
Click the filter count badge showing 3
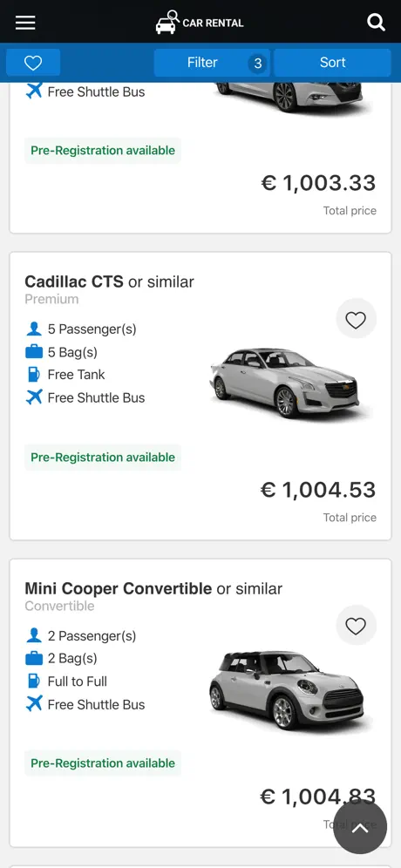click(x=257, y=64)
